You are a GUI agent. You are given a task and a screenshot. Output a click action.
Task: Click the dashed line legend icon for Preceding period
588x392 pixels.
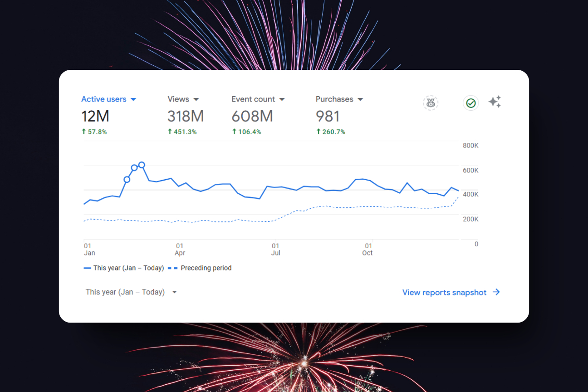[x=172, y=268]
